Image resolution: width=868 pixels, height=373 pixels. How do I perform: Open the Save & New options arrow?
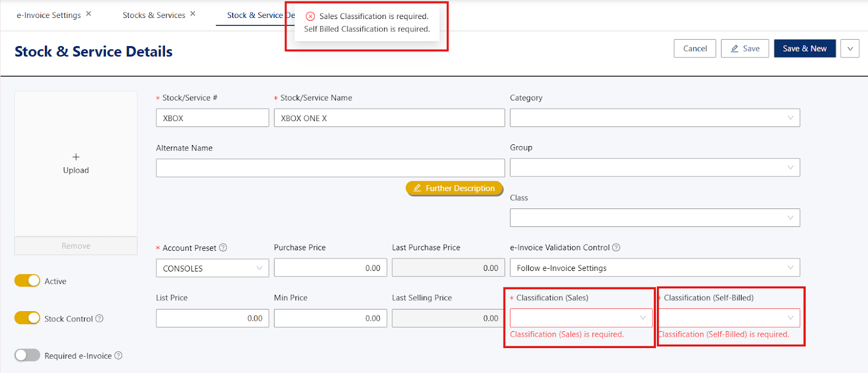(850, 48)
